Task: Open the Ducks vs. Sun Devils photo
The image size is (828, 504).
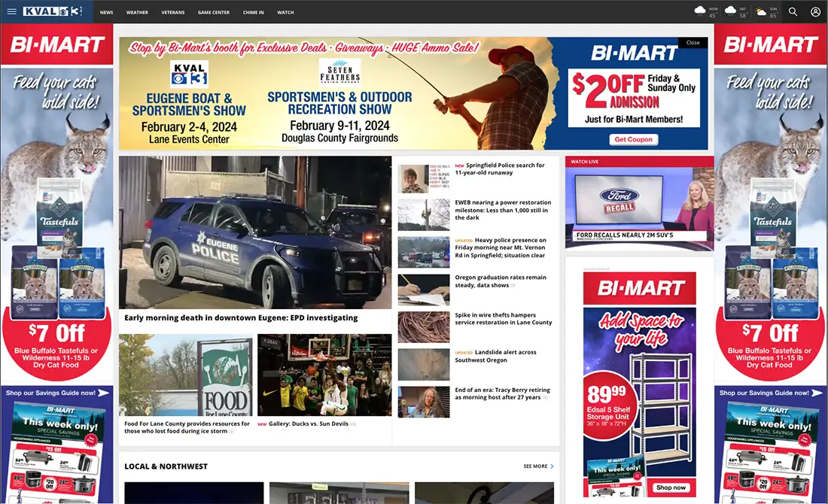Action: [x=324, y=375]
